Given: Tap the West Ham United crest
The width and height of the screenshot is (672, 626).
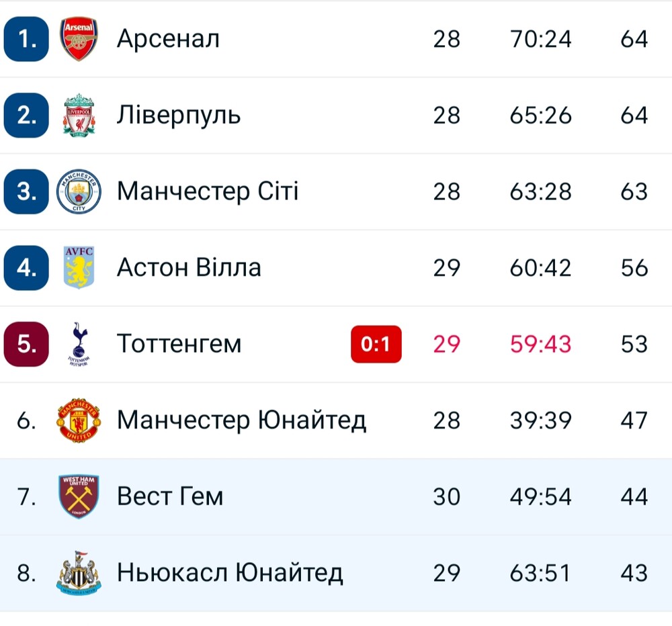Looking at the screenshot, I should pos(79,496).
